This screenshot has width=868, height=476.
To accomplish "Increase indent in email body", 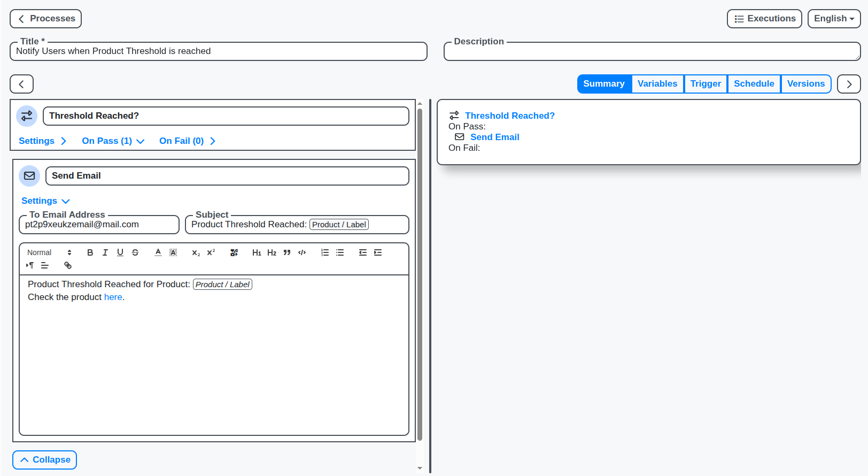I will click(378, 252).
